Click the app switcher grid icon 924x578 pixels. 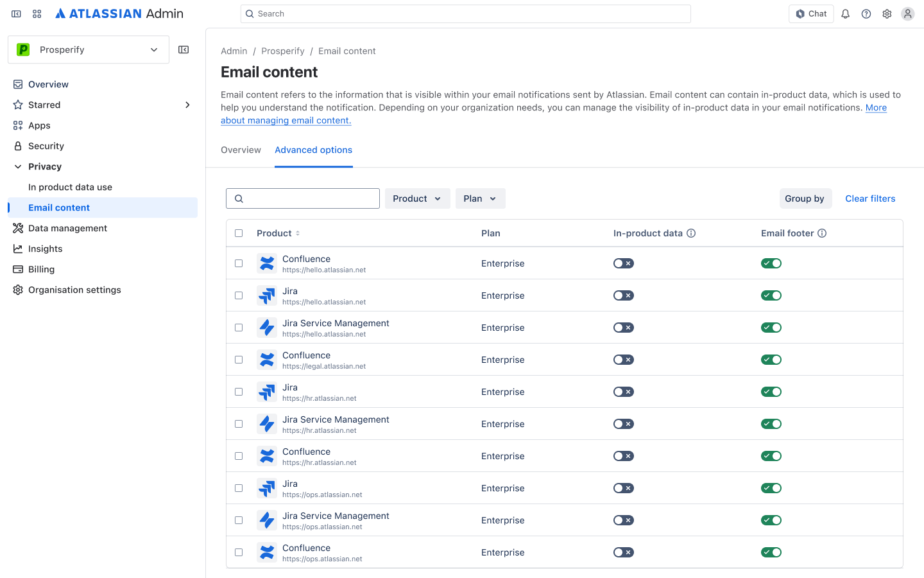[37, 13]
